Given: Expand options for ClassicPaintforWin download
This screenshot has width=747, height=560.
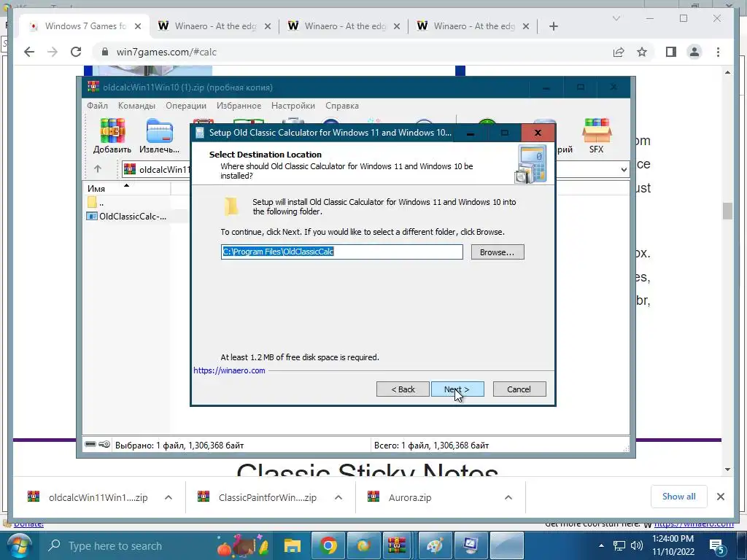Looking at the screenshot, I should click(338, 497).
